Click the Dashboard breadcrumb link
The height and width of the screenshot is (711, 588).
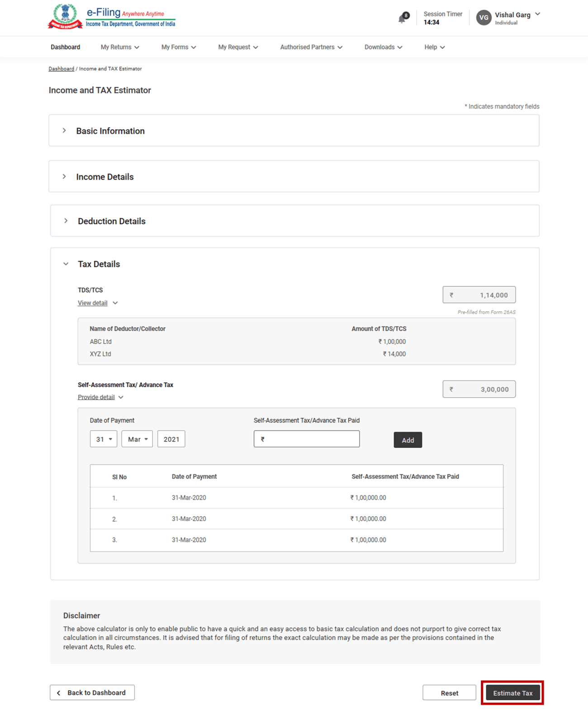coord(61,69)
